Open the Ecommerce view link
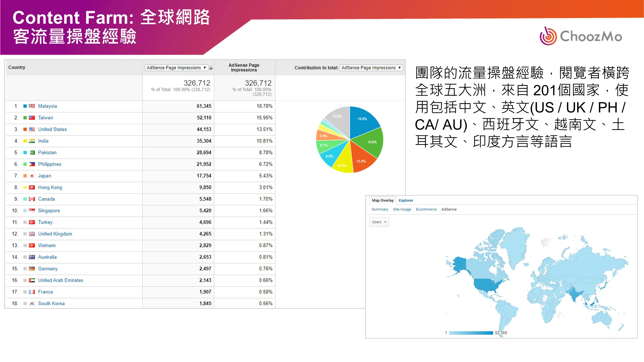644x362 pixels. (426, 209)
